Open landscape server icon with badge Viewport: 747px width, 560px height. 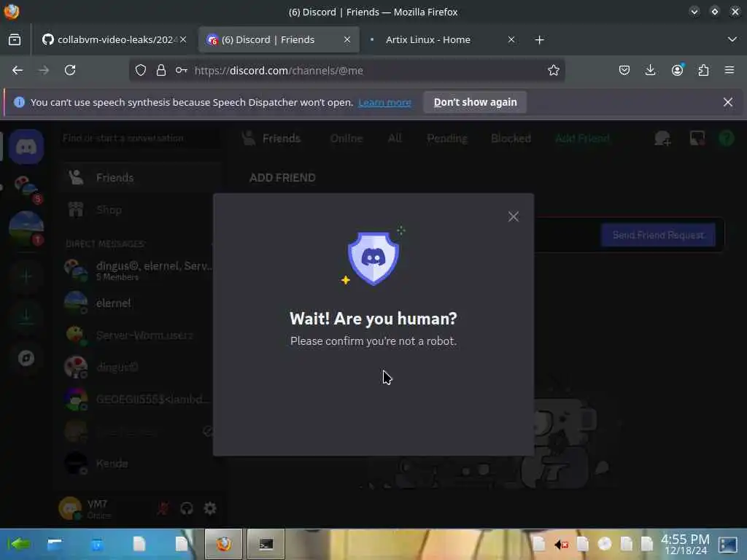(x=26, y=228)
